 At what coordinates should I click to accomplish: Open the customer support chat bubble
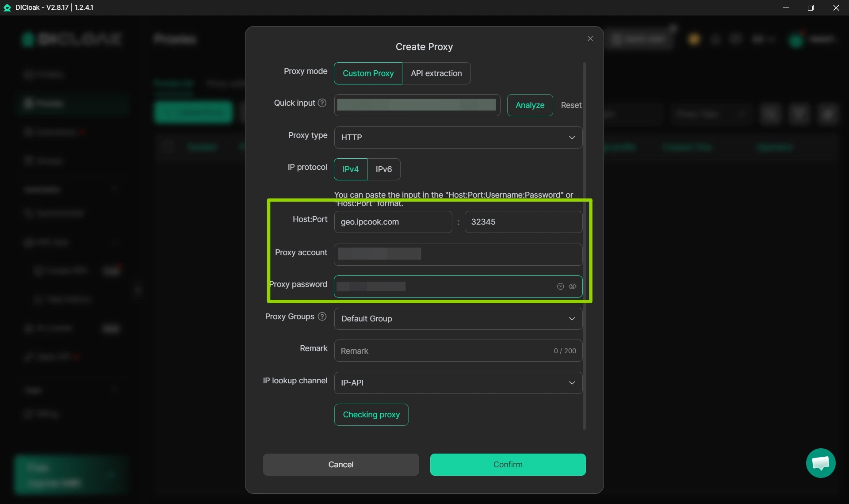tap(821, 463)
